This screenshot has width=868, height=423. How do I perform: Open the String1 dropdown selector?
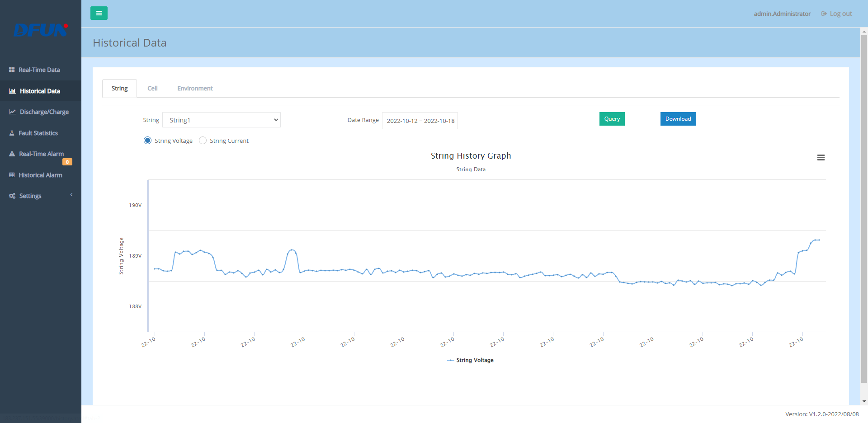(222, 120)
